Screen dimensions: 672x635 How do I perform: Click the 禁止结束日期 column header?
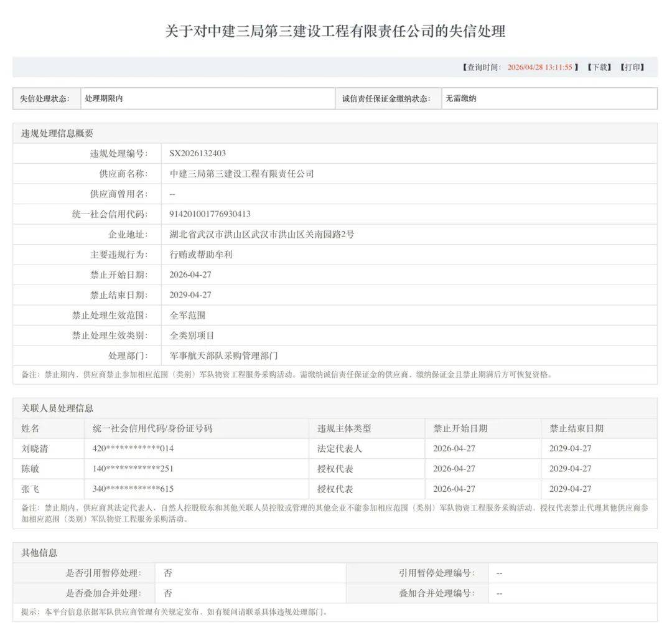[x=576, y=428]
